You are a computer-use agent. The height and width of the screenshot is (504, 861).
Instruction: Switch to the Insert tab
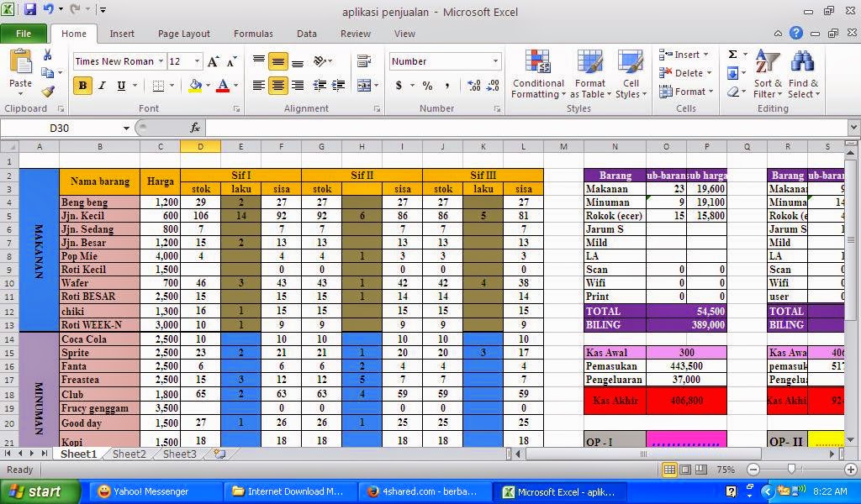pos(122,34)
